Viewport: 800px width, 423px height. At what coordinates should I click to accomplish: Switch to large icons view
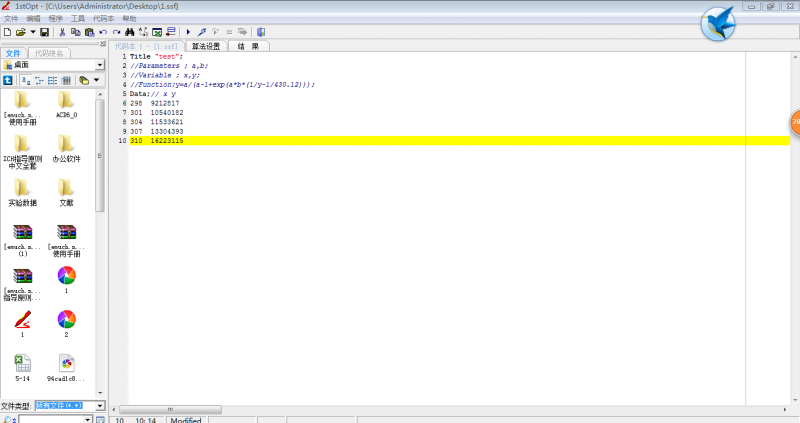click(26, 80)
